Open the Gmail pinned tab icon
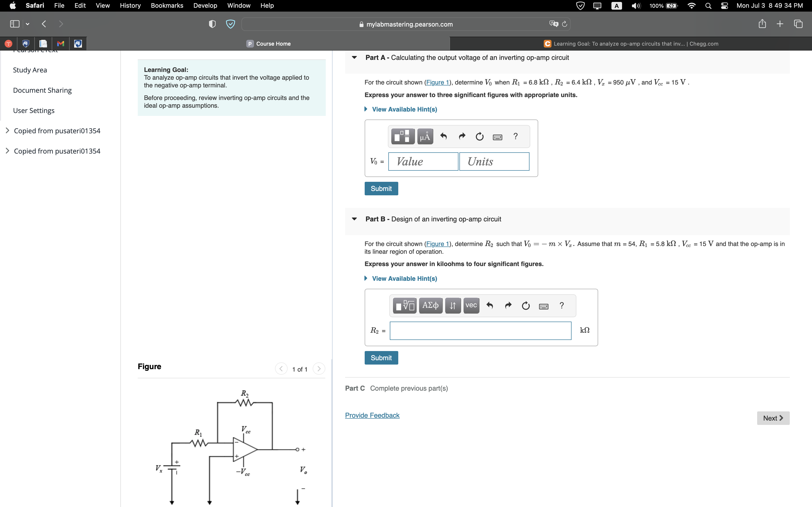 pyautogui.click(x=60, y=44)
